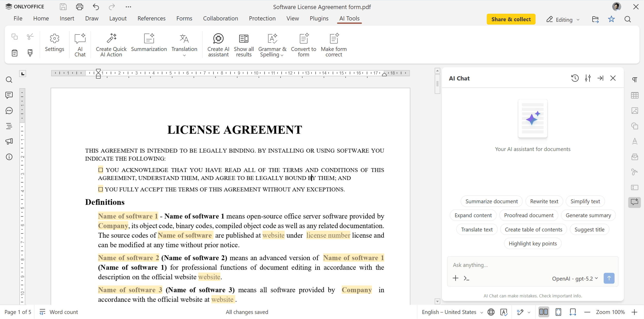This screenshot has width=644, height=319.
Task: Click Proofread document suggestion
Action: 529,215
